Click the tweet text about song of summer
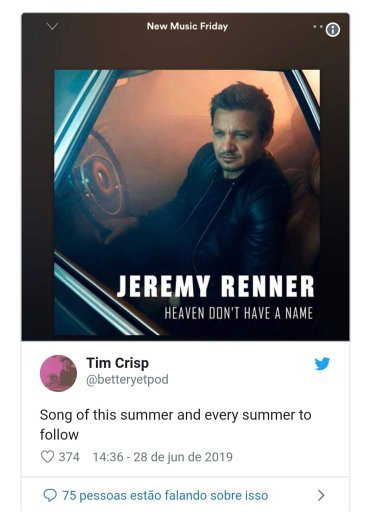Viewport: 371px width, 512px height. (x=175, y=425)
